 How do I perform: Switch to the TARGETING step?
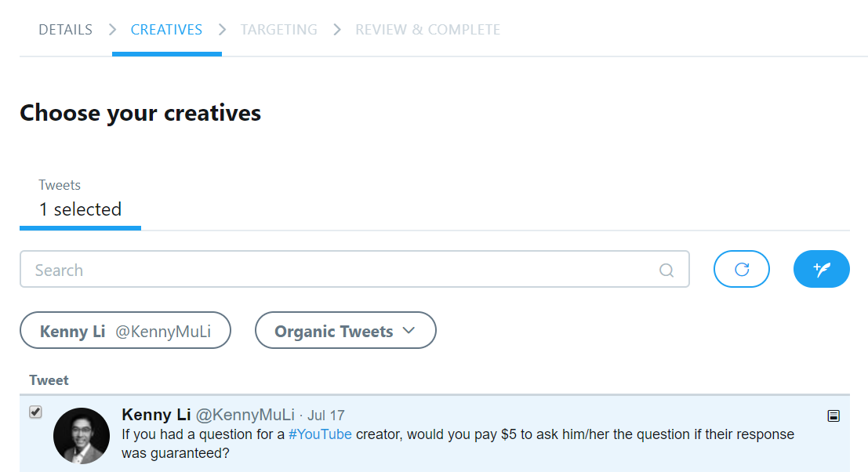[x=278, y=30]
